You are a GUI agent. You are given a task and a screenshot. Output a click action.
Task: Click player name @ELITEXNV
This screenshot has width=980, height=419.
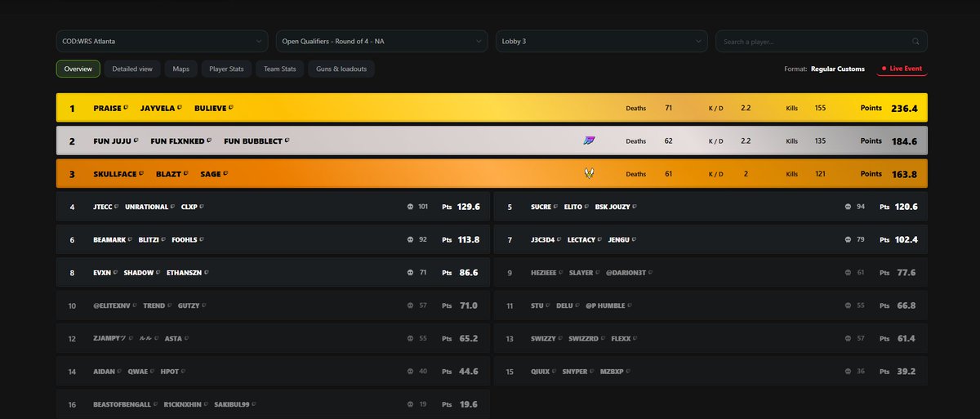(112, 305)
